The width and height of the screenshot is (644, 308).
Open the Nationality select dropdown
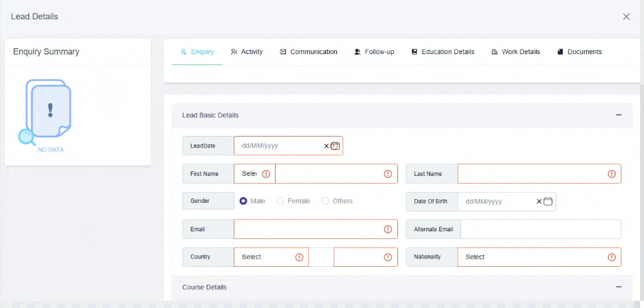click(528, 257)
